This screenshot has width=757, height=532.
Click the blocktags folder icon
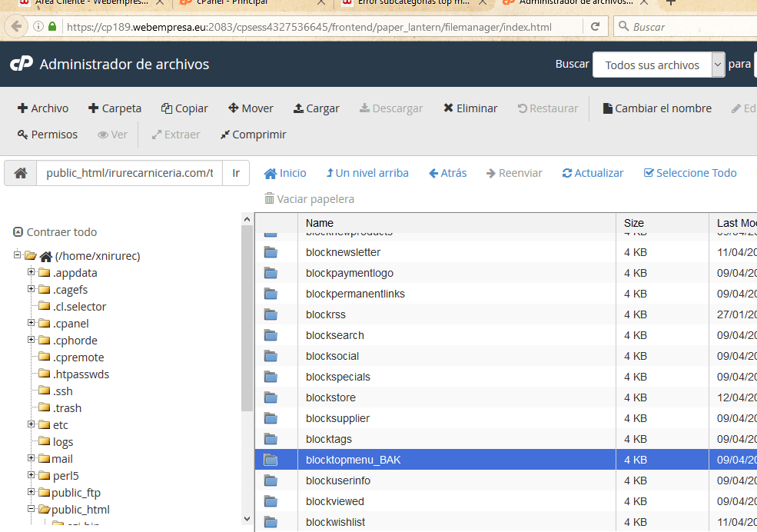tap(271, 439)
